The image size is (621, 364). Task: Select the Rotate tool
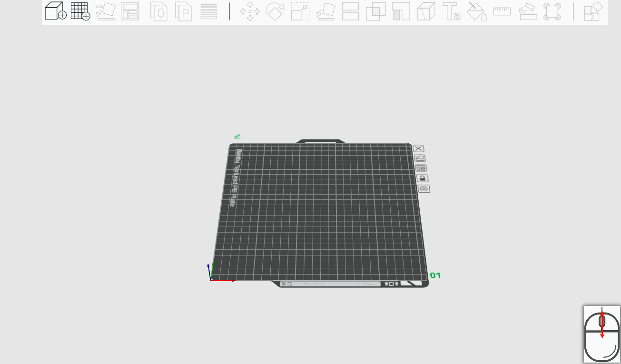[x=275, y=11]
